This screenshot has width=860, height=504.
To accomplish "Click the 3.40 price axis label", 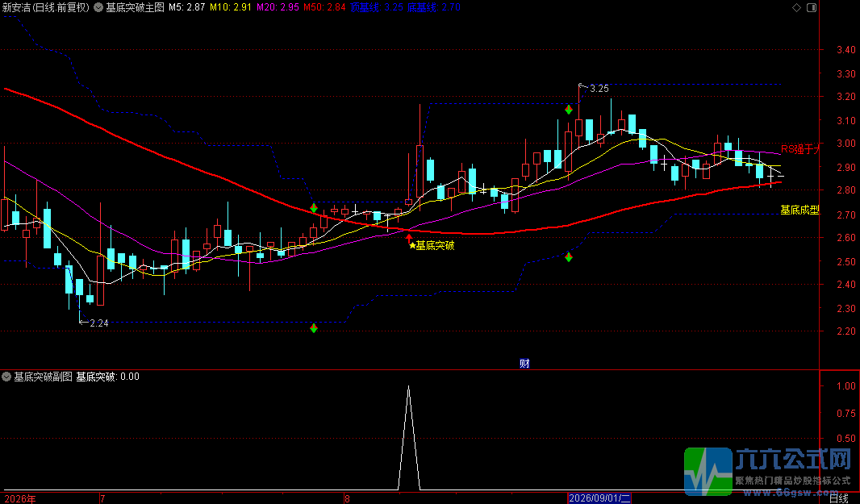I will (845, 50).
